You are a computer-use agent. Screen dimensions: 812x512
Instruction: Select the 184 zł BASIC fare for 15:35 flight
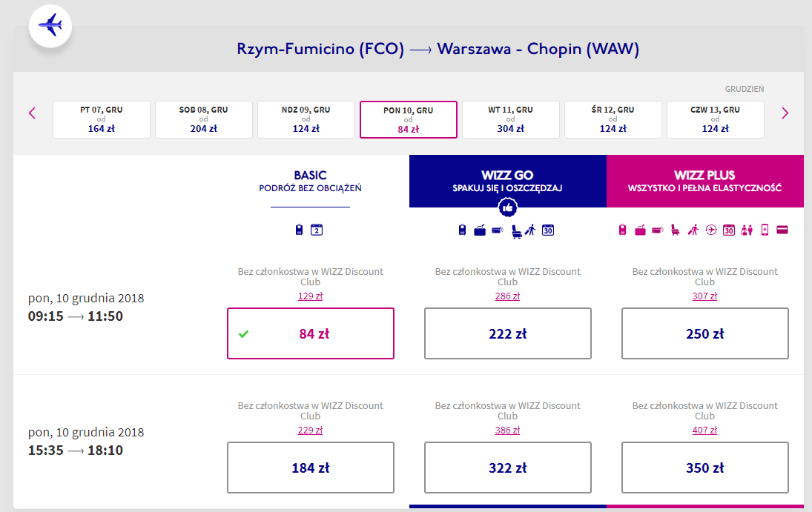click(311, 468)
